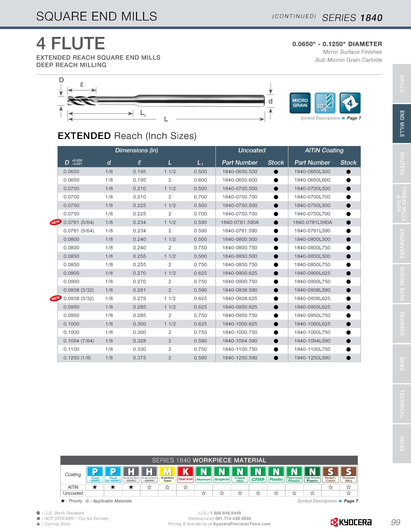Image resolution: width=411 pixels, height=532 pixels.
Task: Click part number 1840-0938L625
Action: [x=312, y=299]
